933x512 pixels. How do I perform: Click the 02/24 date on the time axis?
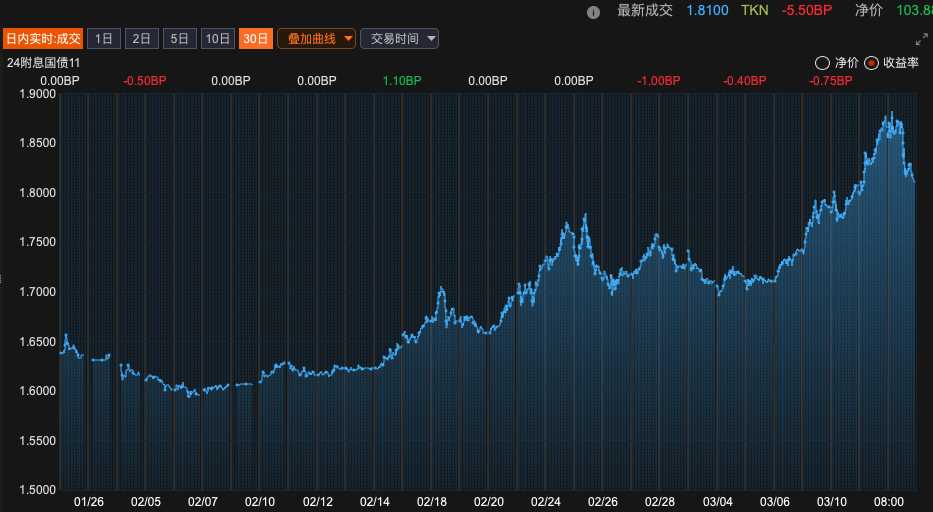(546, 500)
